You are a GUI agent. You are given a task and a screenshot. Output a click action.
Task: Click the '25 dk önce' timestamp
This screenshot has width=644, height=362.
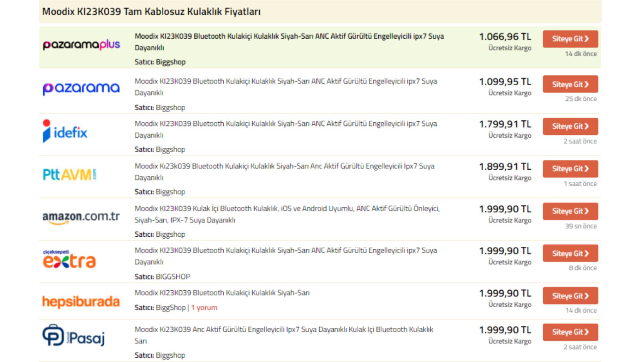click(x=581, y=99)
